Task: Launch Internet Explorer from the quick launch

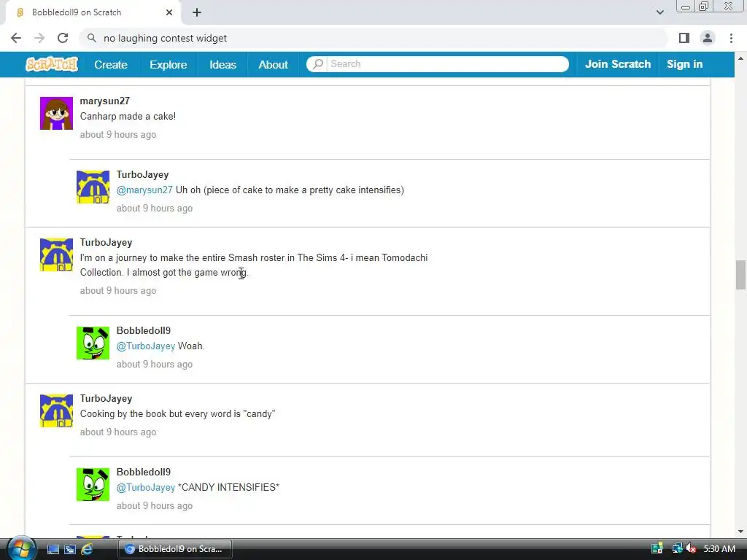Action: (x=87, y=549)
